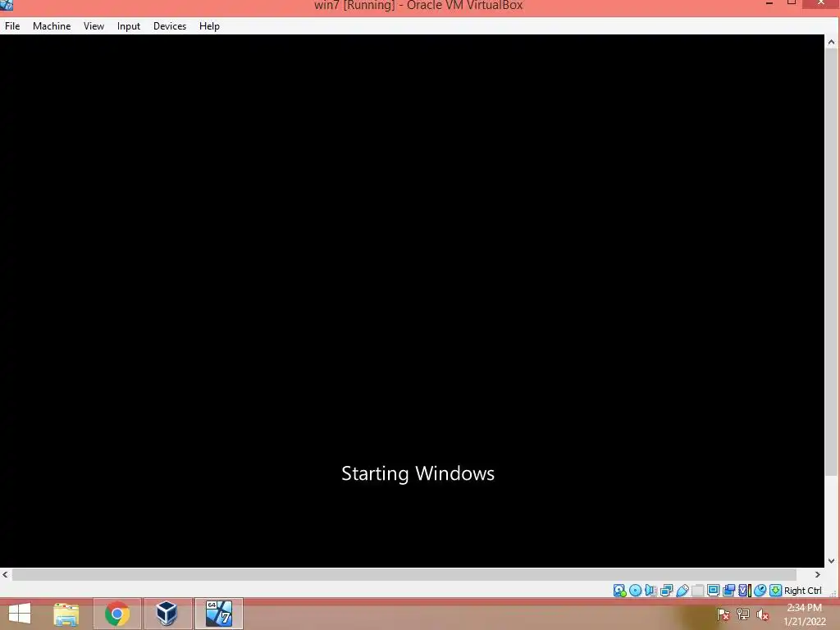Switch to VirtualBox Manager on taskbar
This screenshot has height=630, width=840.
tap(167, 614)
